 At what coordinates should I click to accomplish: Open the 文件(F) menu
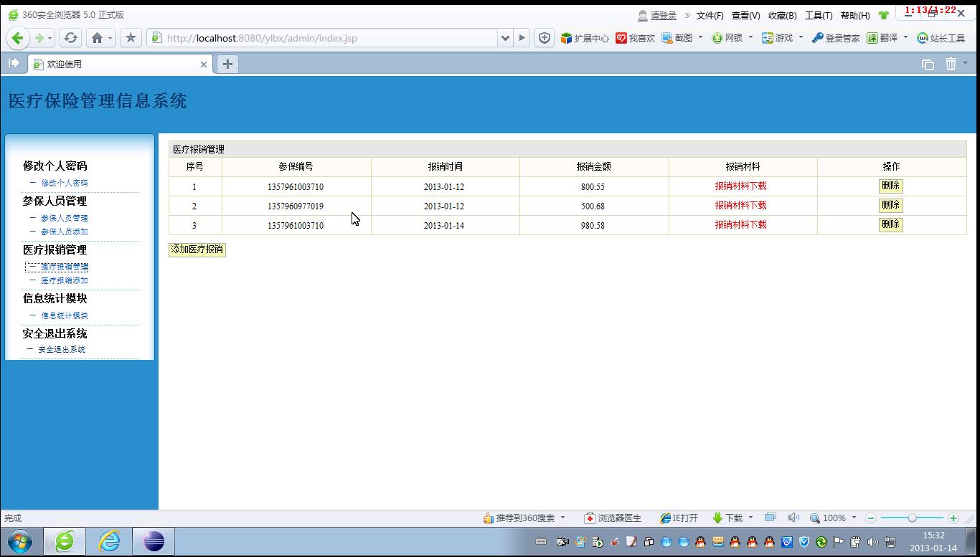(x=710, y=15)
